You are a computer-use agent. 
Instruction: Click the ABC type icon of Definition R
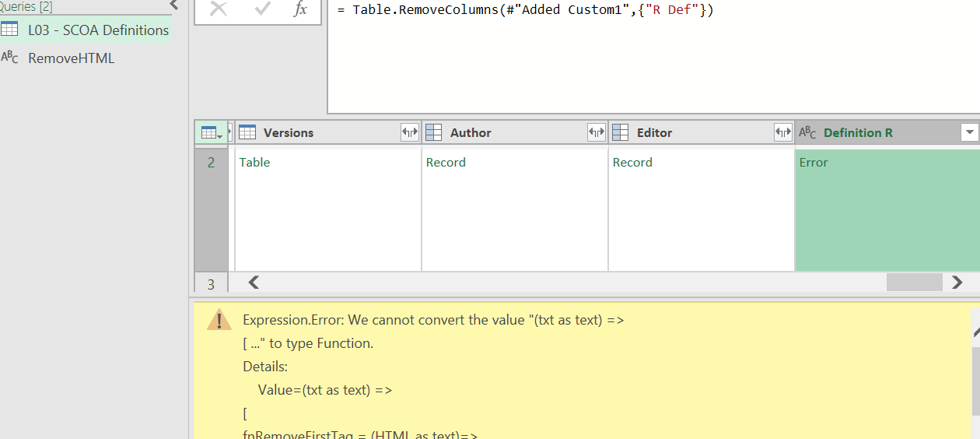(808, 132)
